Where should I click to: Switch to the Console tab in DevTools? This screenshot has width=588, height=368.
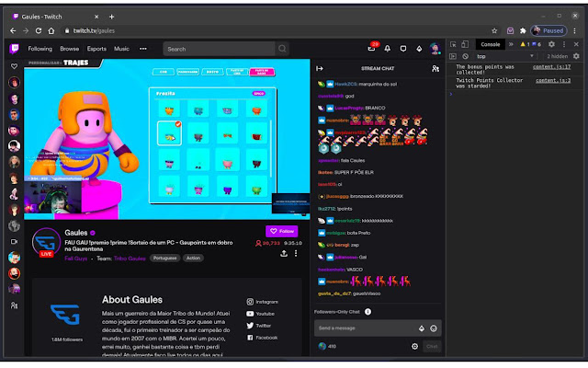coord(491,44)
